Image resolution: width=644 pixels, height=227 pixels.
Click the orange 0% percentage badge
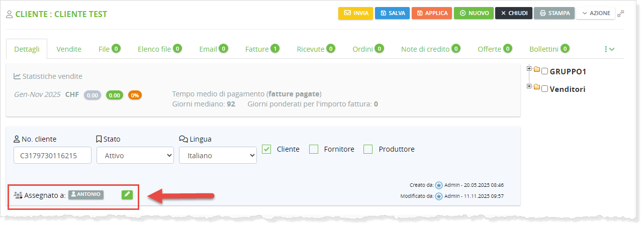point(135,95)
